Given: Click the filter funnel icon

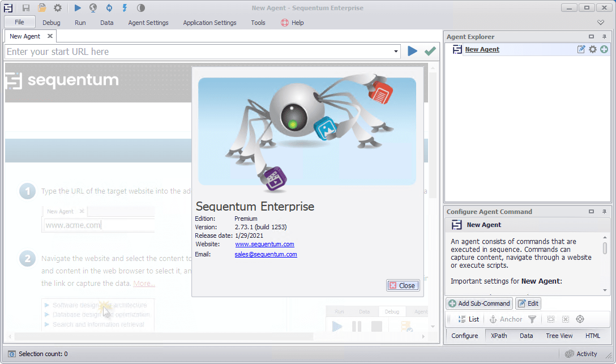Looking at the screenshot, I should click(532, 319).
